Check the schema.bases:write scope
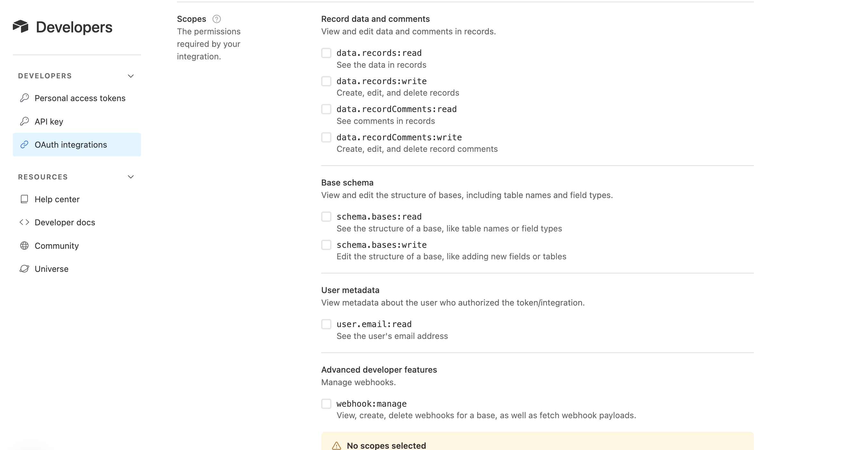868x450 pixels. 327,245
